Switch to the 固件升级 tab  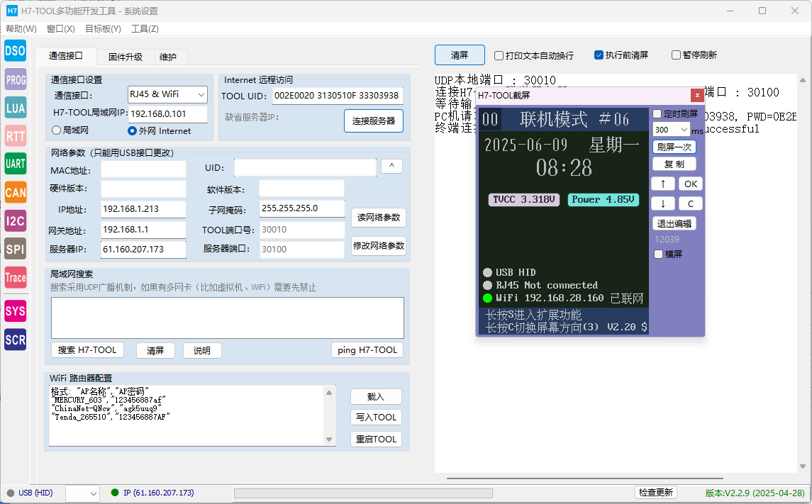pos(126,57)
